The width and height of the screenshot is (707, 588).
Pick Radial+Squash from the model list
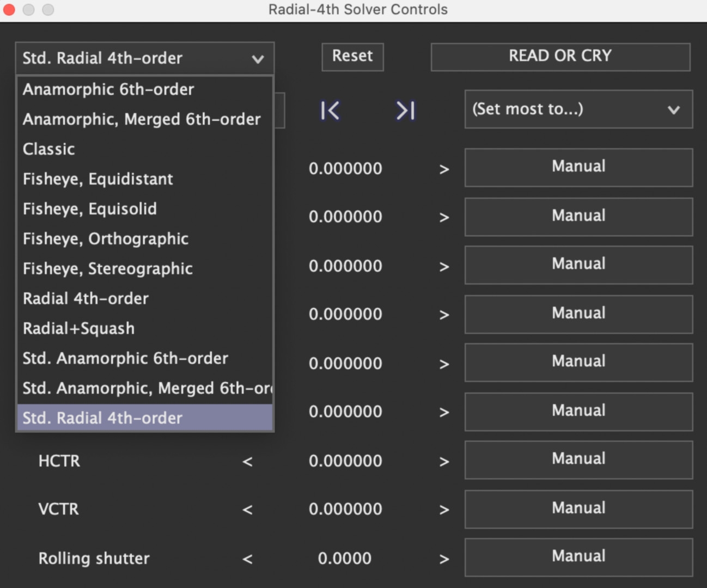(x=79, y=328)
